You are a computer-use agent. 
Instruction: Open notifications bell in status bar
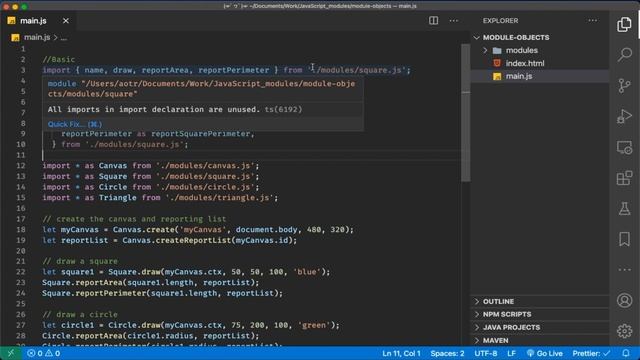(x=626, y=353)
